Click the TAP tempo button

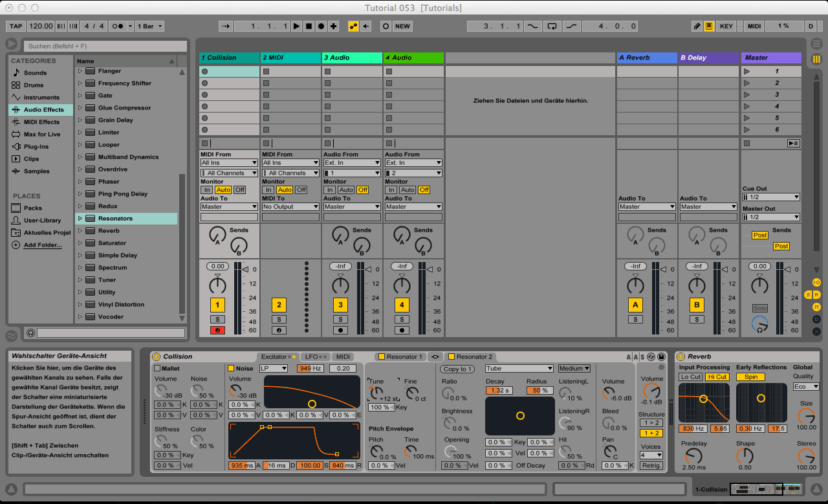coord(16,27)
